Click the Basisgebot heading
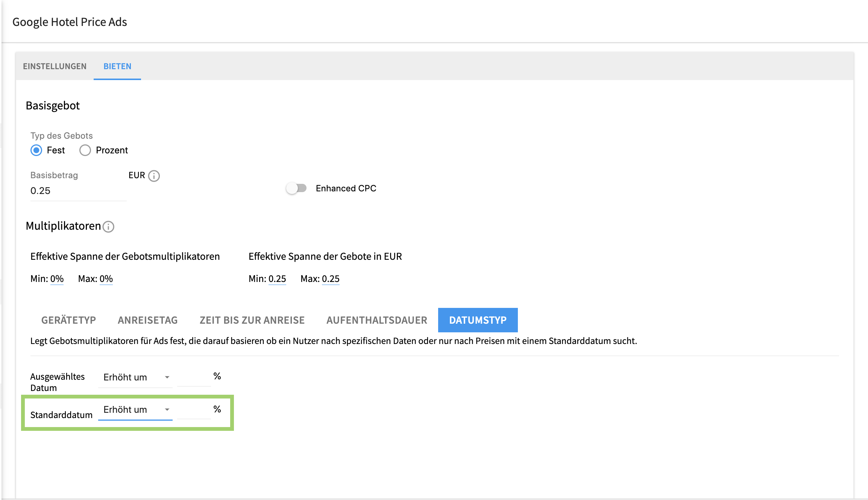This screenshot has height=500, width=868. 53,106
